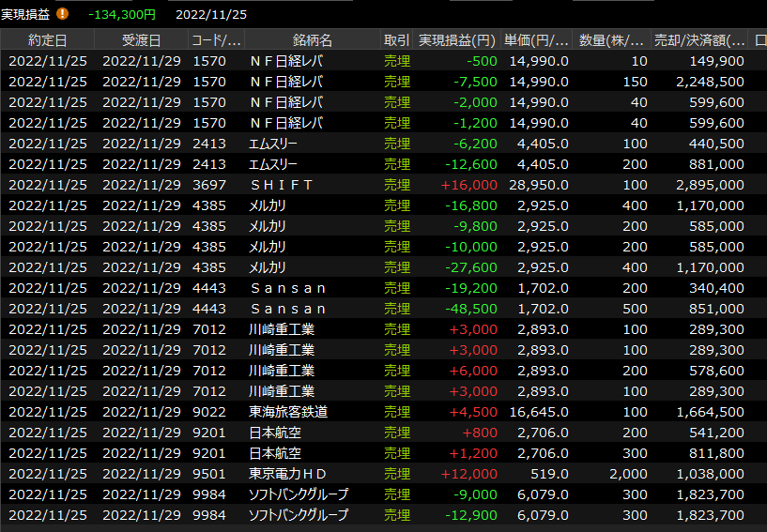The width and height of the screenshot is (767, 532).
Task: Click the コード column header
Action: click(216, 40)
